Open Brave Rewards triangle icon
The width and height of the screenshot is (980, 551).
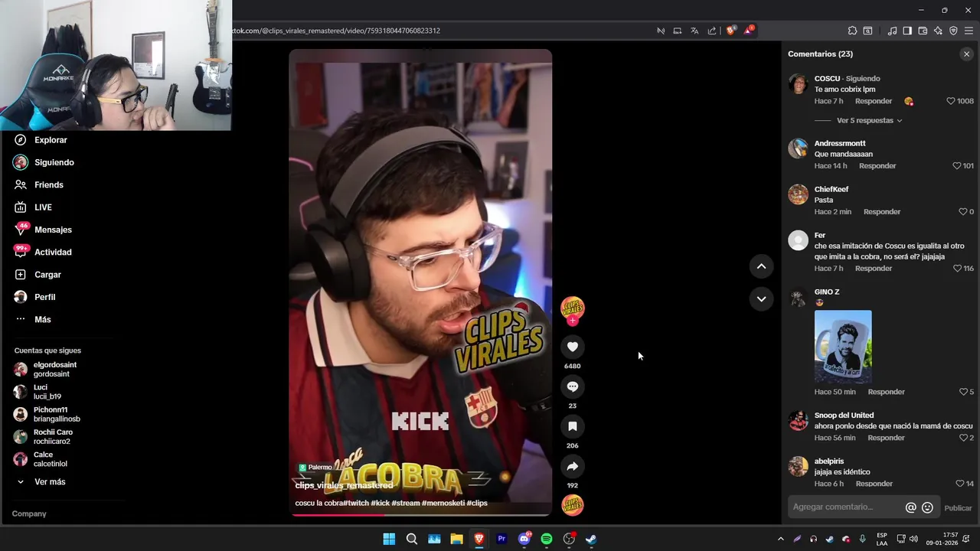(749, 31)
